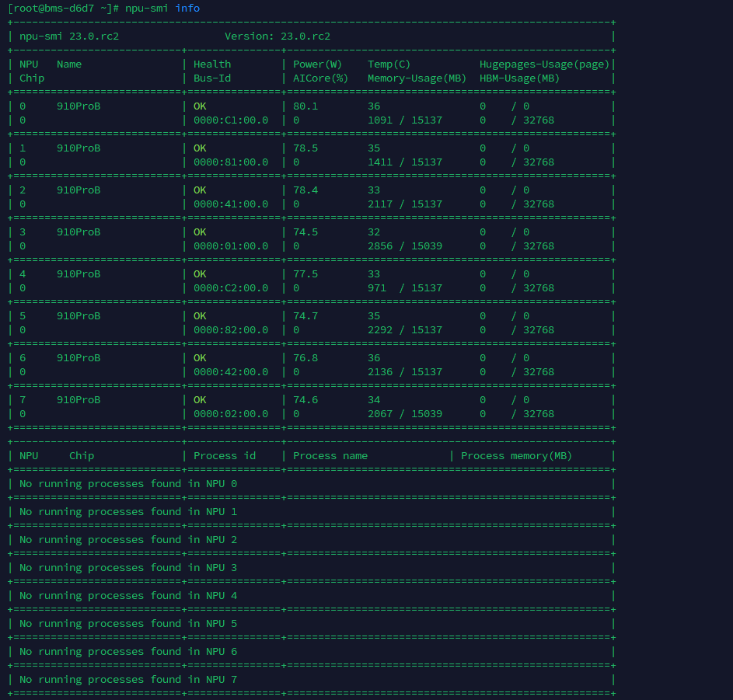Screen dimensions: 733x700
Task: Select bus id 0000:01:00.0
Action: point(231,246)
